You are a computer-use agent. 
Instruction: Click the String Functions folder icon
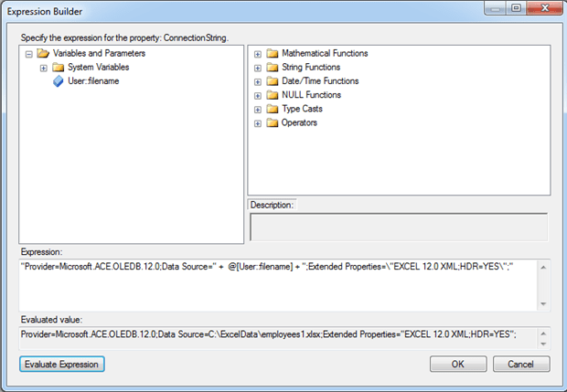point(273,68)
